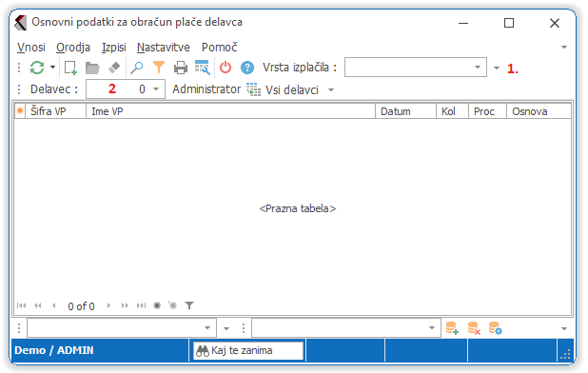Click the Datum column header

click(x=405, y=111)
